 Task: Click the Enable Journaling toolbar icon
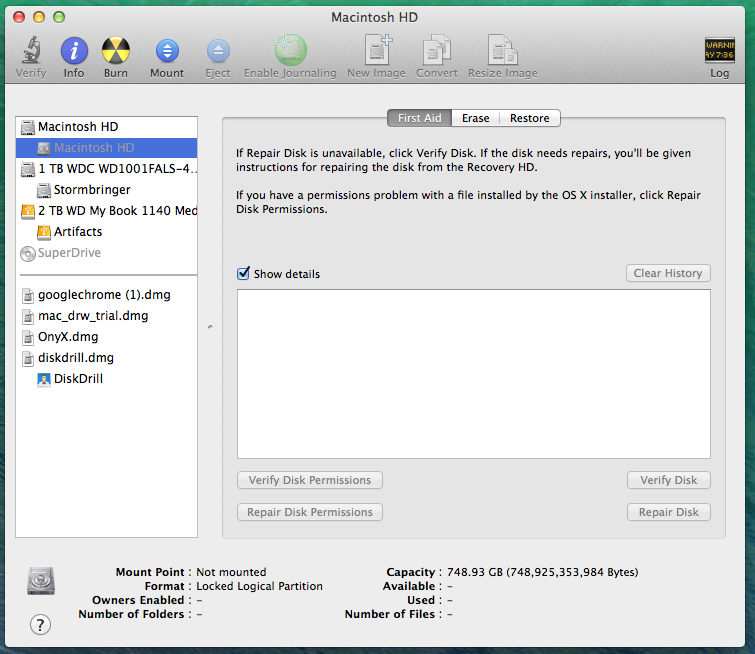click(x=290, y=50)
